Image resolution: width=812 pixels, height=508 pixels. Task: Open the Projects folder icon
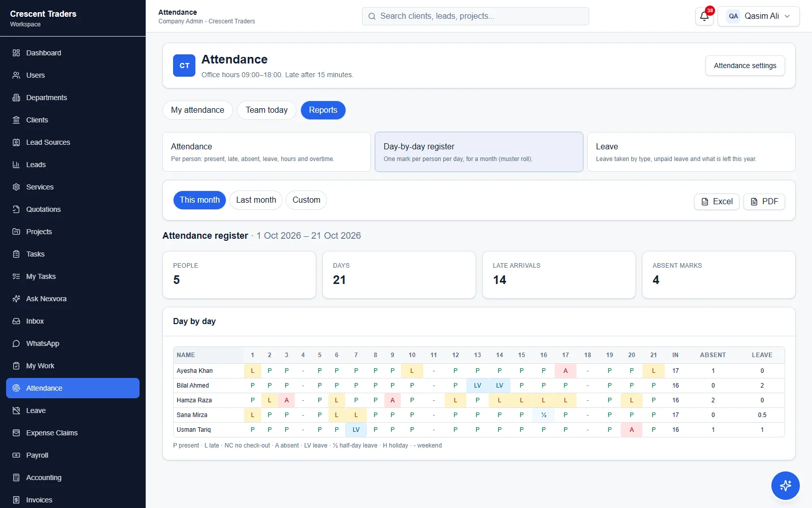tap(16, 232)
